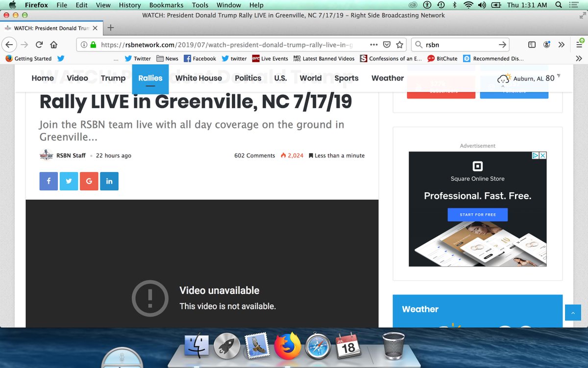Click the rsbn search input field
The height and width of the screenshot is (368, 588).
click(x=461, y=45)
